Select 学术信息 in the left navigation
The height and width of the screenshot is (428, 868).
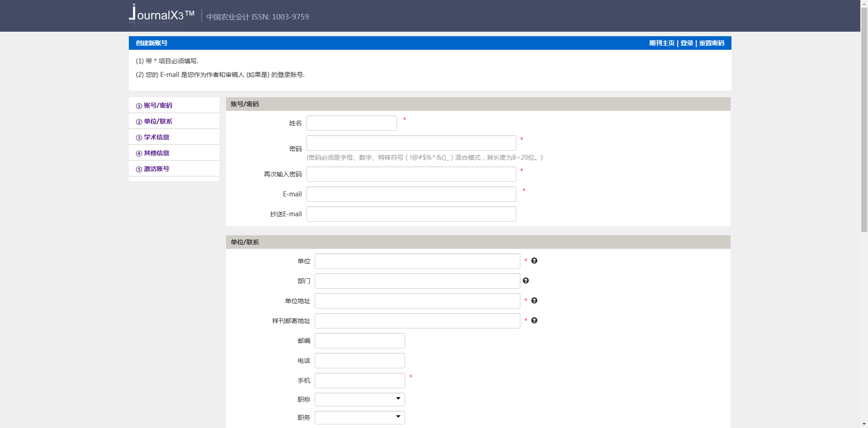[x=156, y=137]
